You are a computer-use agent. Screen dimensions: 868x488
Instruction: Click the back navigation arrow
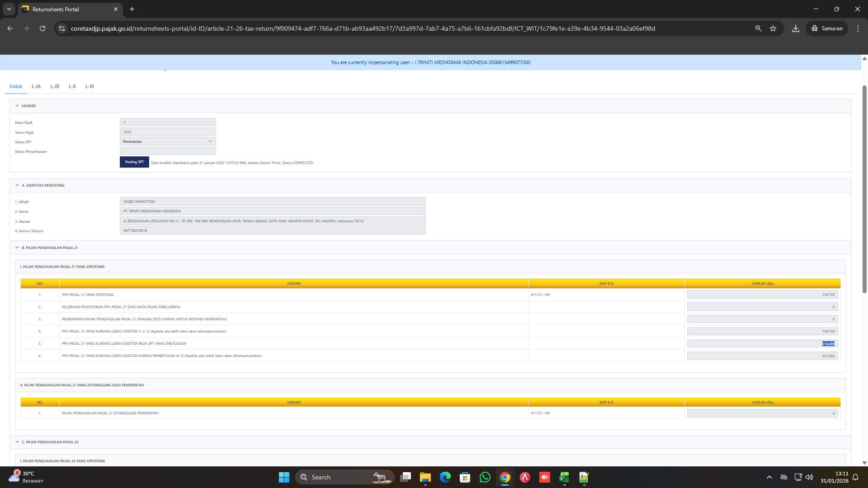10,28
